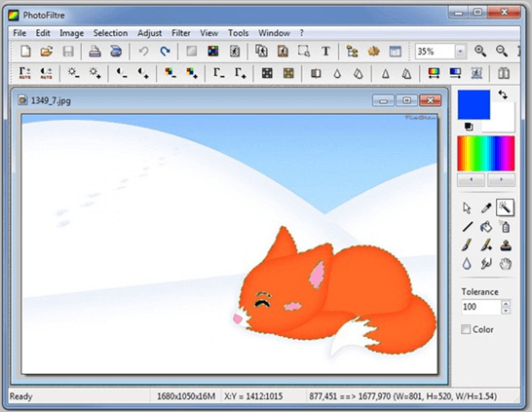The height and width of the screenshot is (412, 532).
Task: Undo the last action
Action: point(143,52)
